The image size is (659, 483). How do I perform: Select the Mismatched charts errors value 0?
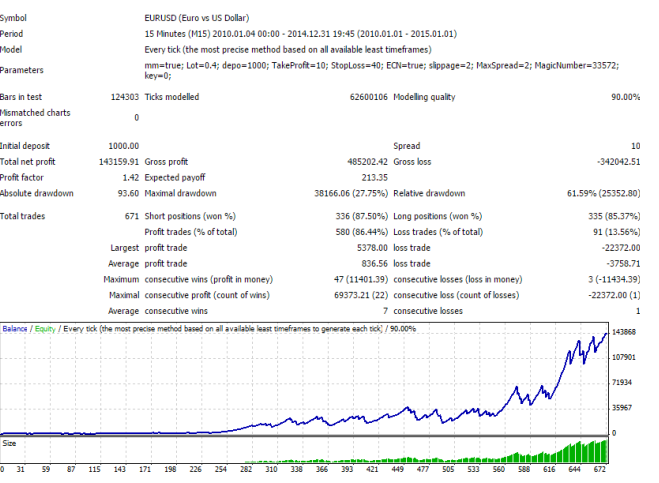[x=137, y=118]
